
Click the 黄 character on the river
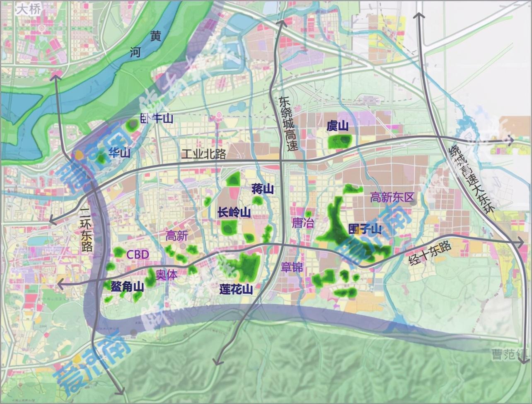point(155,37)
